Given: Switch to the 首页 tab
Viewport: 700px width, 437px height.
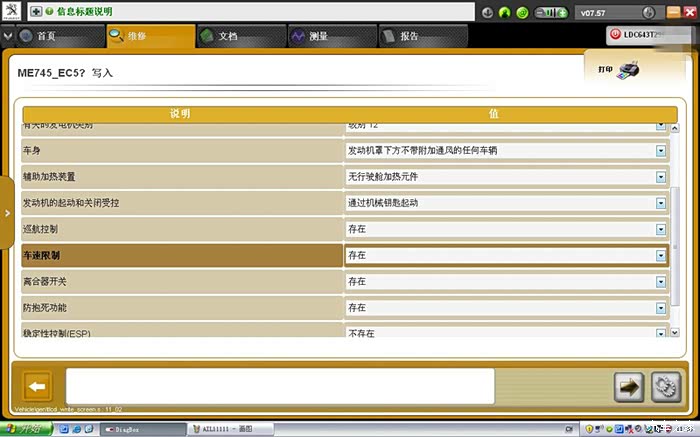Looking at the screenshot, I should point(48,36).
